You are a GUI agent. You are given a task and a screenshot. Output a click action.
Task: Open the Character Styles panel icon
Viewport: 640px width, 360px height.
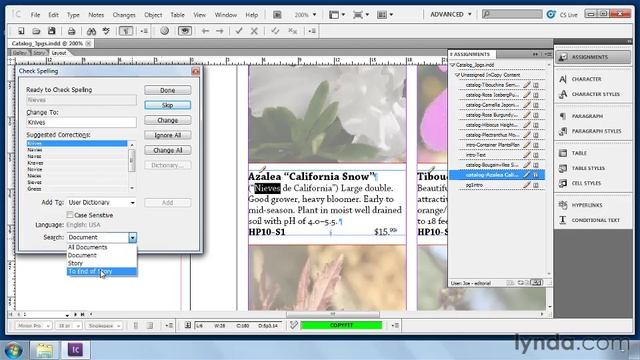coord(563,94)
